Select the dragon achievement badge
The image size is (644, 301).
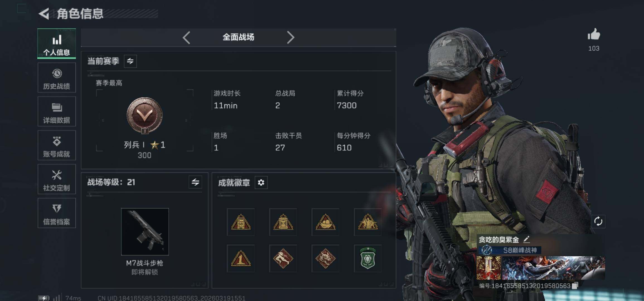[x=325, y=258]
